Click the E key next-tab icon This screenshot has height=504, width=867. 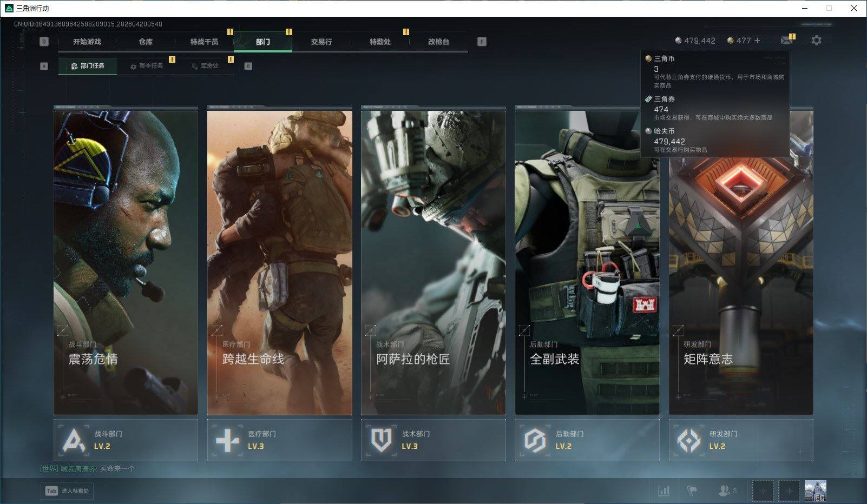click(x=482, y=42)
